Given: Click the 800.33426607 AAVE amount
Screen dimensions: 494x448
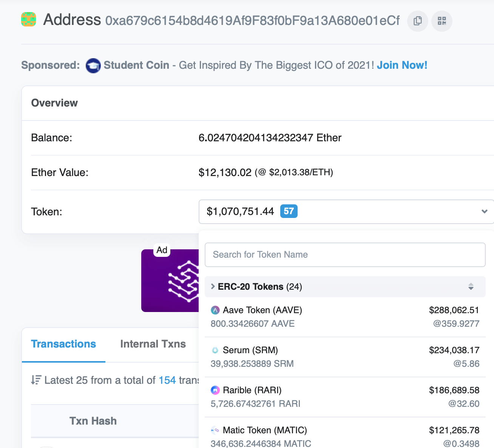Looking at the screenshot, I should point(253,324).
